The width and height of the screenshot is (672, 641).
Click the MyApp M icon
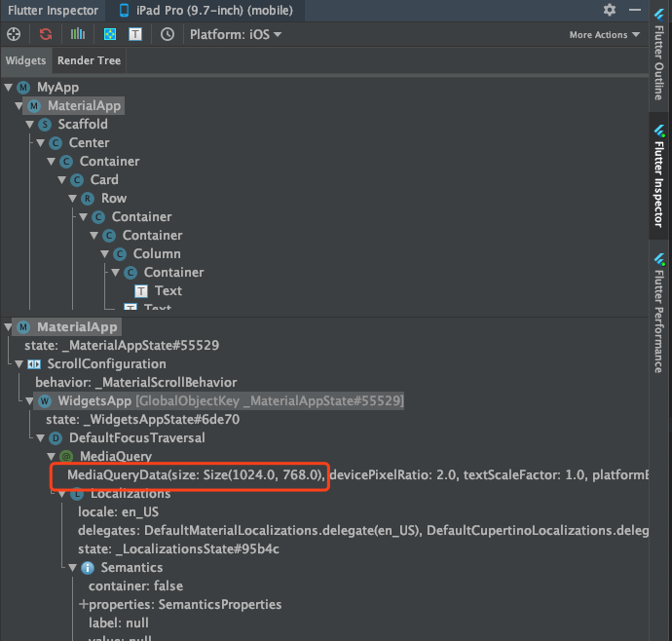click(x=23, y=88)
